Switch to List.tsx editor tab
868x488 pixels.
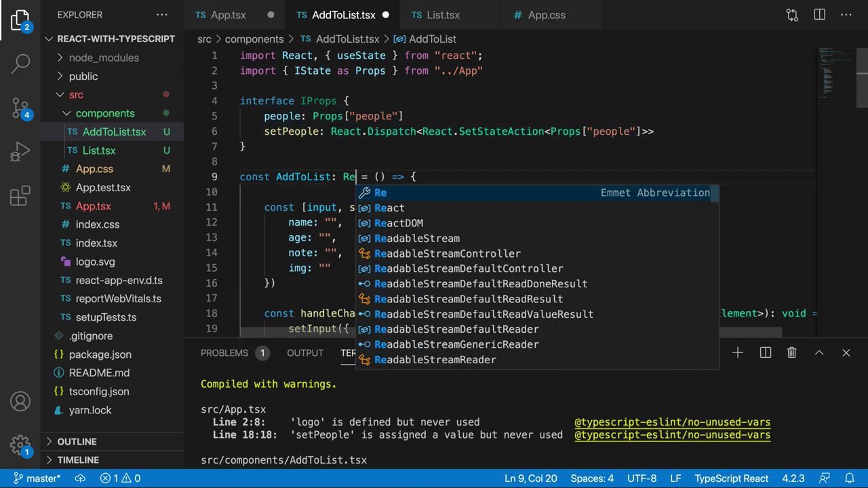[x=443, y=15]
